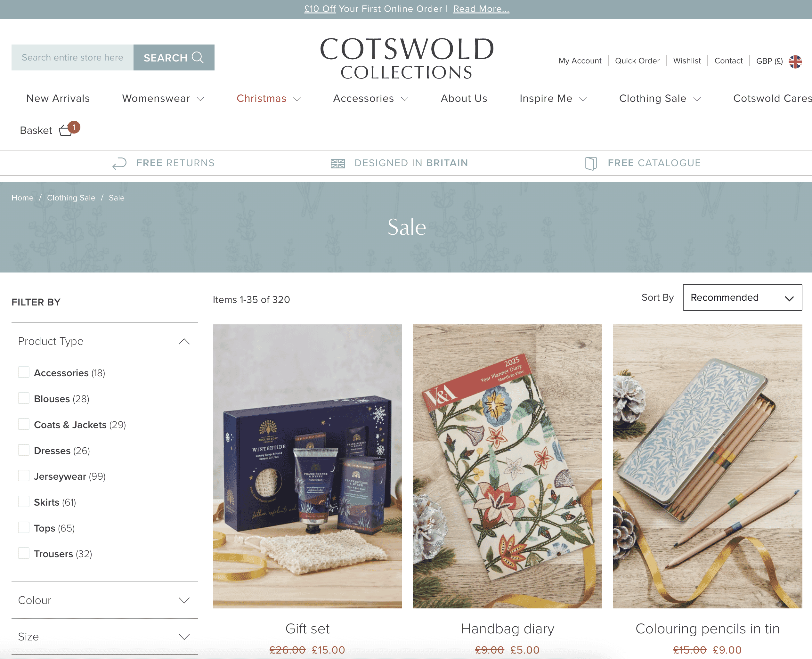Expand the Colour filter section
The image size is (812, 659).
point(105,600)
